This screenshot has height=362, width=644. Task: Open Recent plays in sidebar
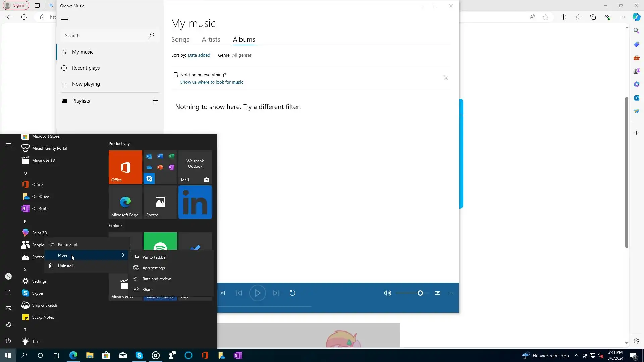click(86, 68)
